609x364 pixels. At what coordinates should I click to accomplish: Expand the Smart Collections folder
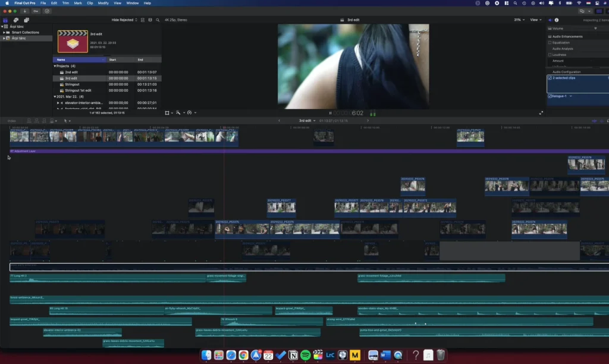coord(4,33)
